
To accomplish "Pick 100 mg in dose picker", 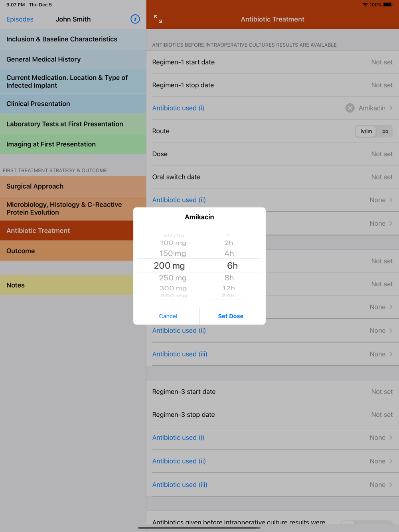I will 173,243.
